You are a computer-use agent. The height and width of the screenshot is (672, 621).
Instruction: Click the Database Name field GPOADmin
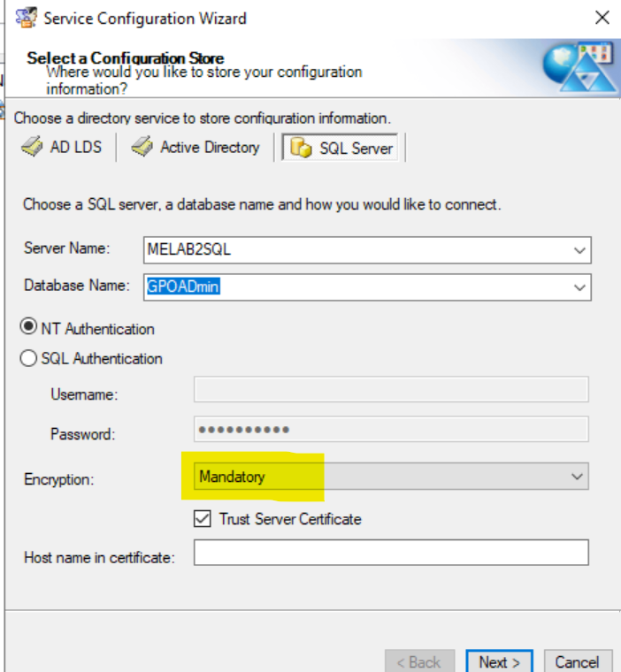tap(182, 287)
